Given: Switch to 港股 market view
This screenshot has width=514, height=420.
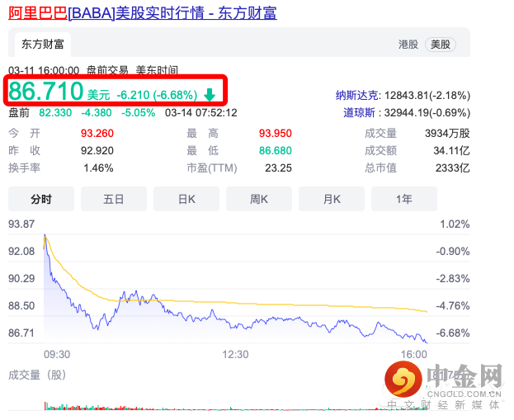Looking at the screenshot, I should click(408, 45).
